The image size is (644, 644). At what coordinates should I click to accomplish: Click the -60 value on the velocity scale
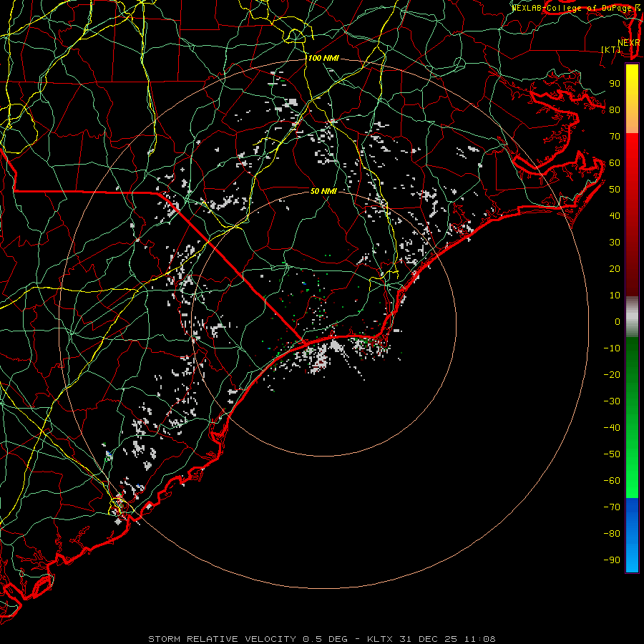pos(612,481)
